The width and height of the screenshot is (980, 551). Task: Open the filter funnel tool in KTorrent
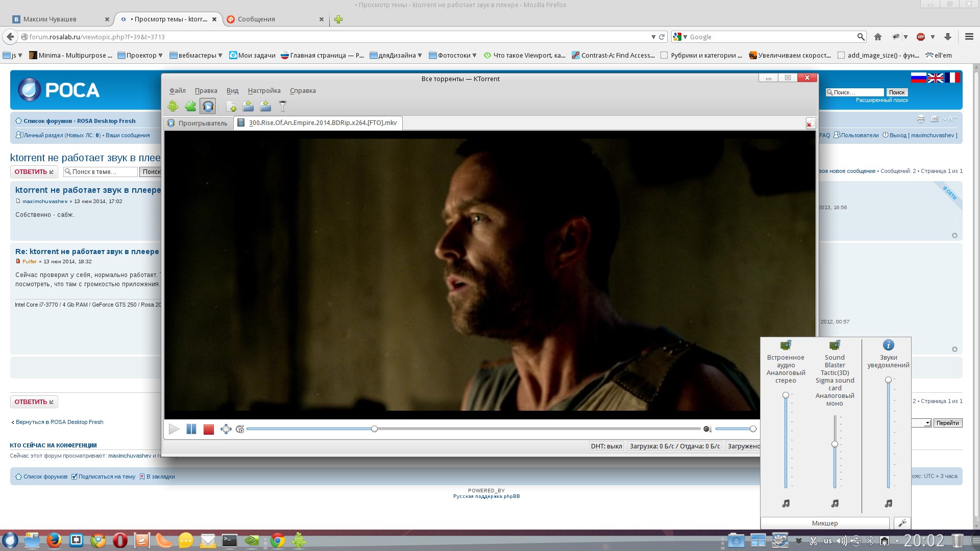[x=283, y=106]
